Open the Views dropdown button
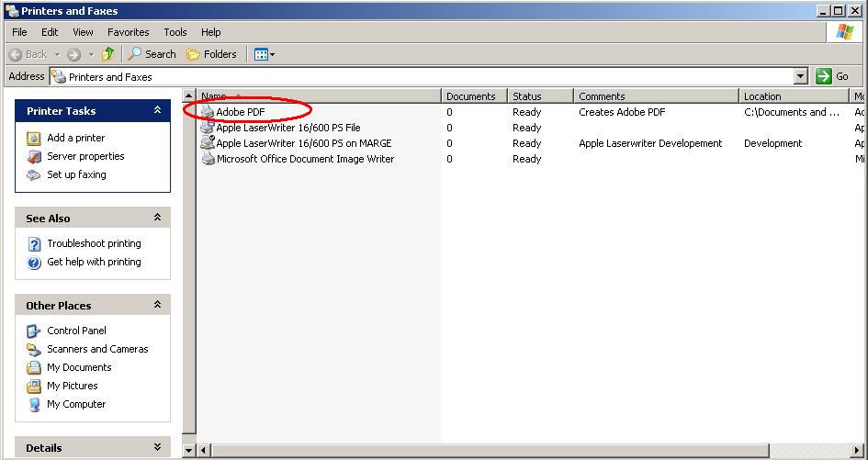 pyautogui.click(x=265, y=54)
